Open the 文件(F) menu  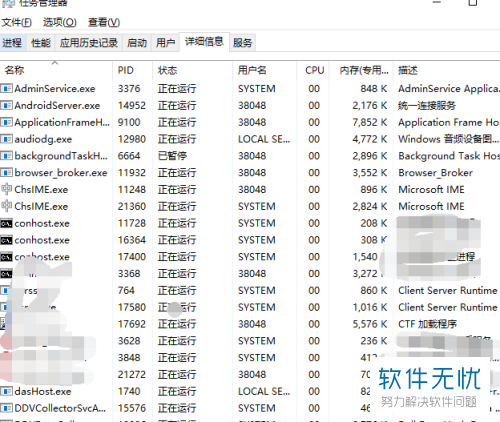point(17,22)
